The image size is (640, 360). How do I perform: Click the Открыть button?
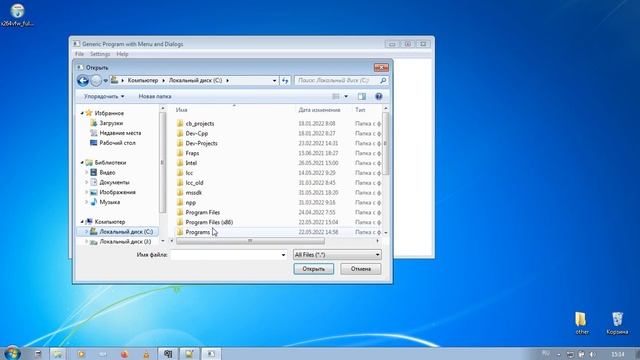pos(313,269)
